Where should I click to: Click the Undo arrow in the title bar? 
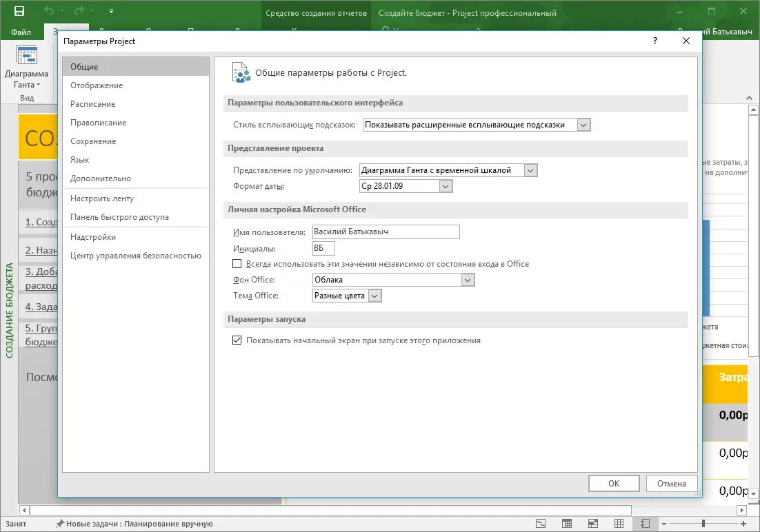(49, 10)
